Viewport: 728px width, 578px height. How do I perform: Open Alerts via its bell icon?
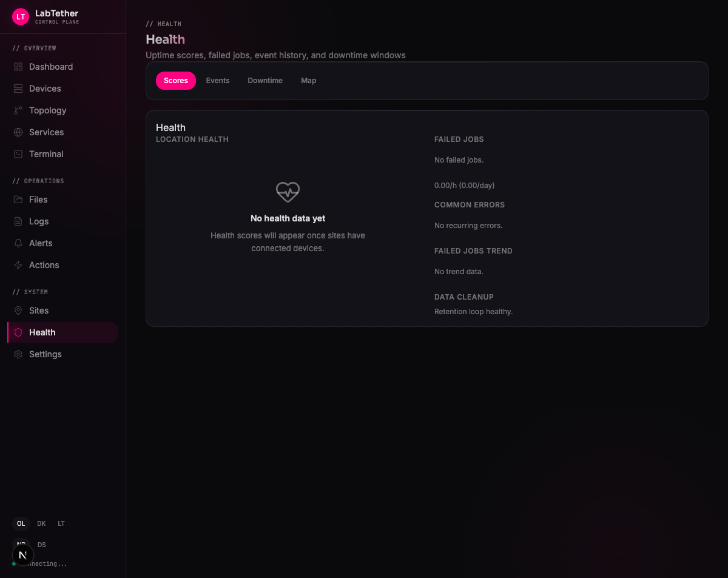tap(18, 243)
